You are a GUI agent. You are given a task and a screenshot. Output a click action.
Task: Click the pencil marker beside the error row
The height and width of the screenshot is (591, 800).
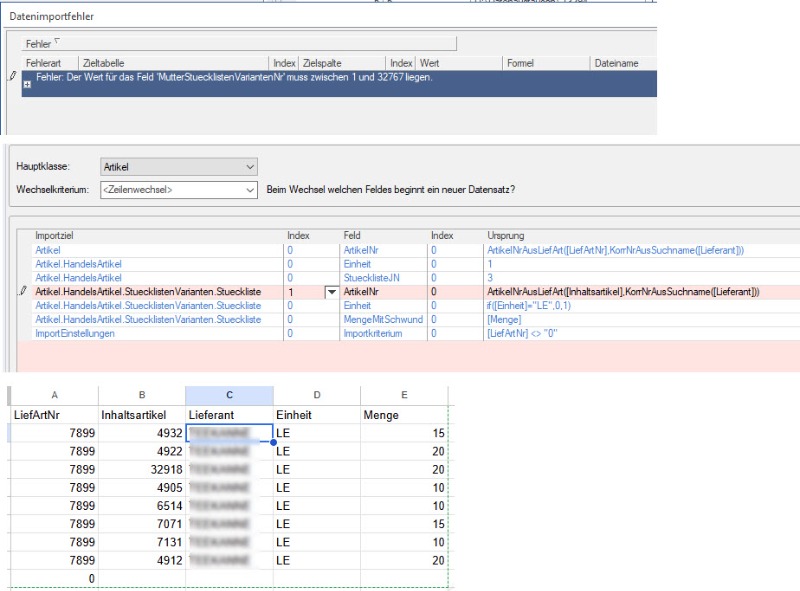(x=13, y=77)
